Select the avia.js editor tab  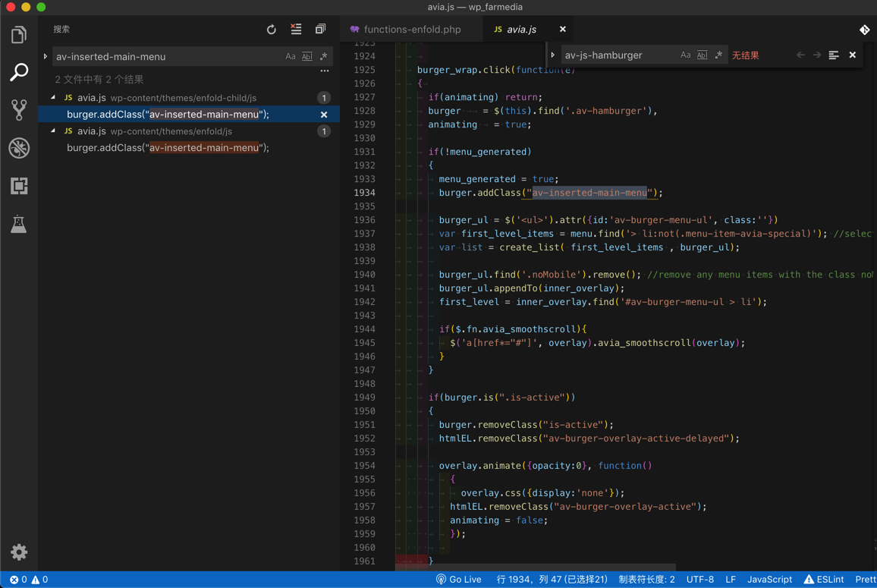pos(520,30)
